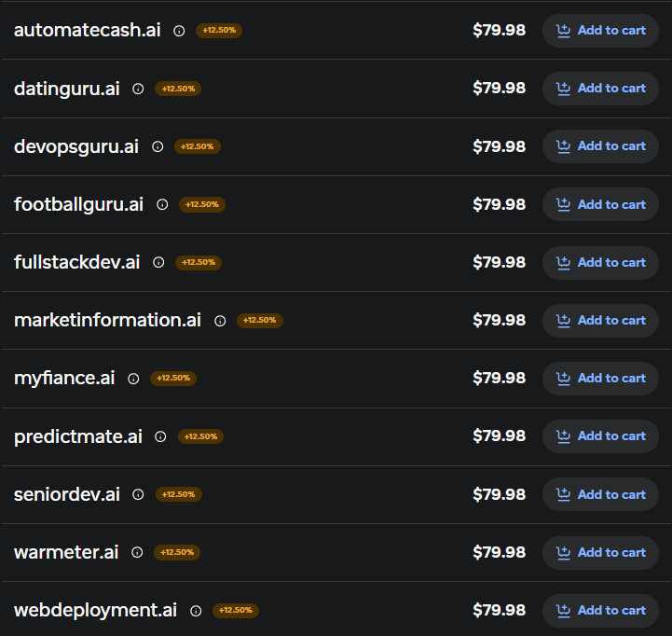
Task: Click +12.50% badge in predictmate.ai row
Action: tap(200, 436)
